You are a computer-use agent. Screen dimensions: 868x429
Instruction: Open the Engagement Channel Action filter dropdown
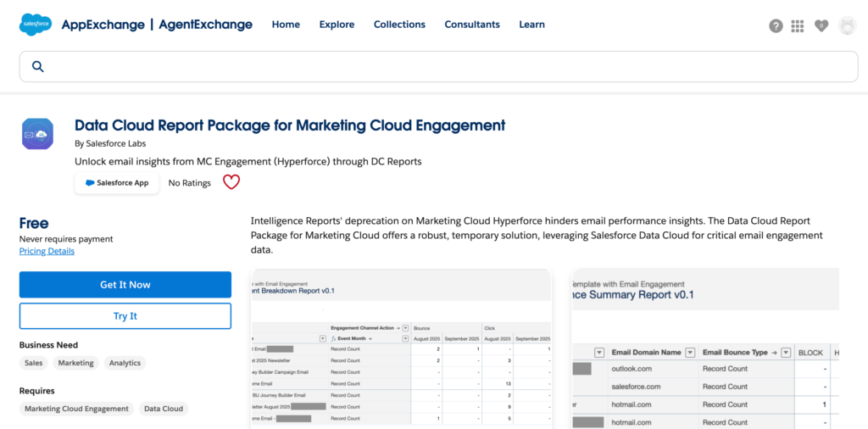tap(405, 328)
